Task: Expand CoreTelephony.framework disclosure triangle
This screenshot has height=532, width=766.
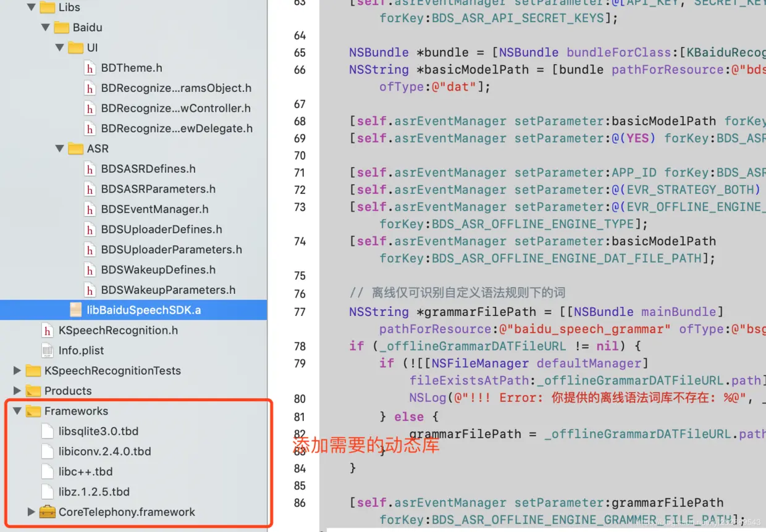Action: [32, 512]
